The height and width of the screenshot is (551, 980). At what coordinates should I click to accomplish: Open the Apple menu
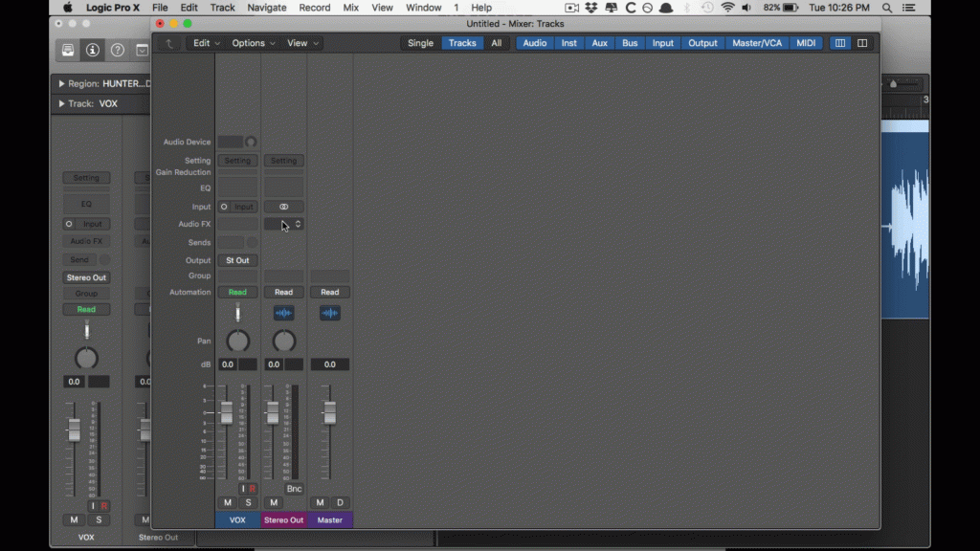coord(68,8)
